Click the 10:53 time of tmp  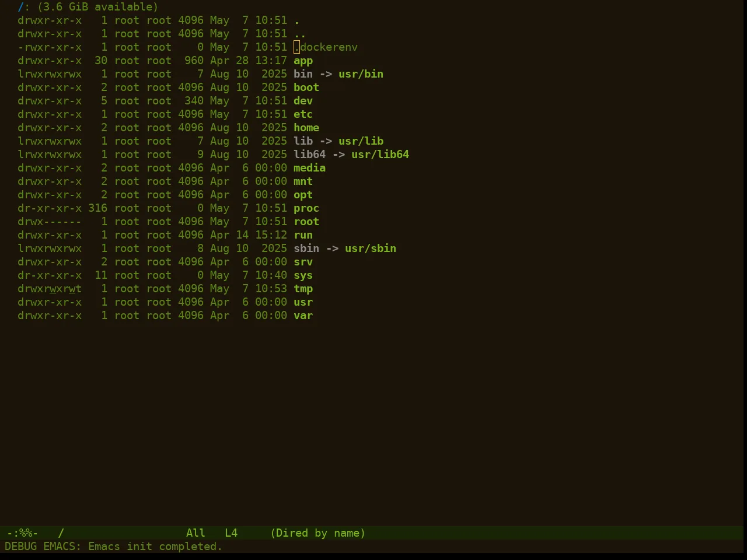271,289
